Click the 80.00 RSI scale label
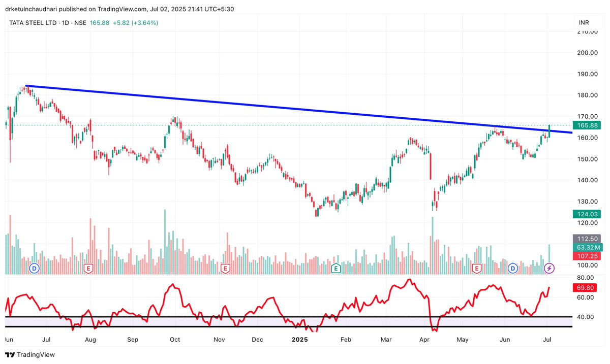 click(x=585, y=278)
